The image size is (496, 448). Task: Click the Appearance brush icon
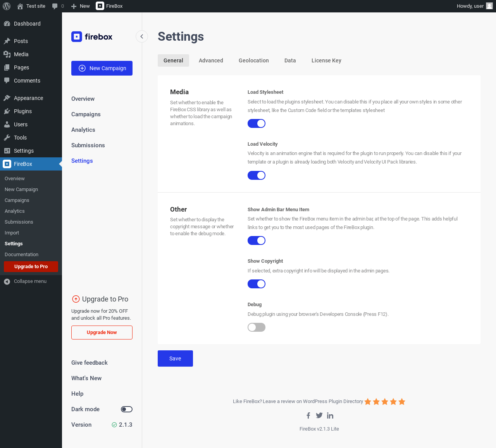[x=7, y=98]
